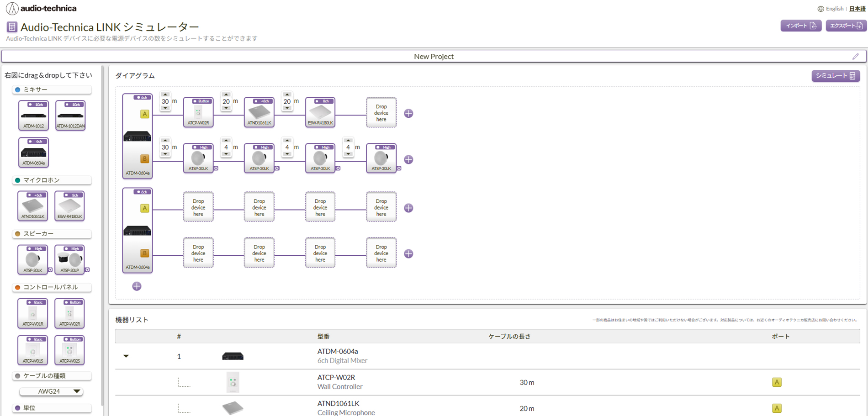Click the シミュレート button
Viewport: 868px width, 416px height.
click(x=835, y=76)
